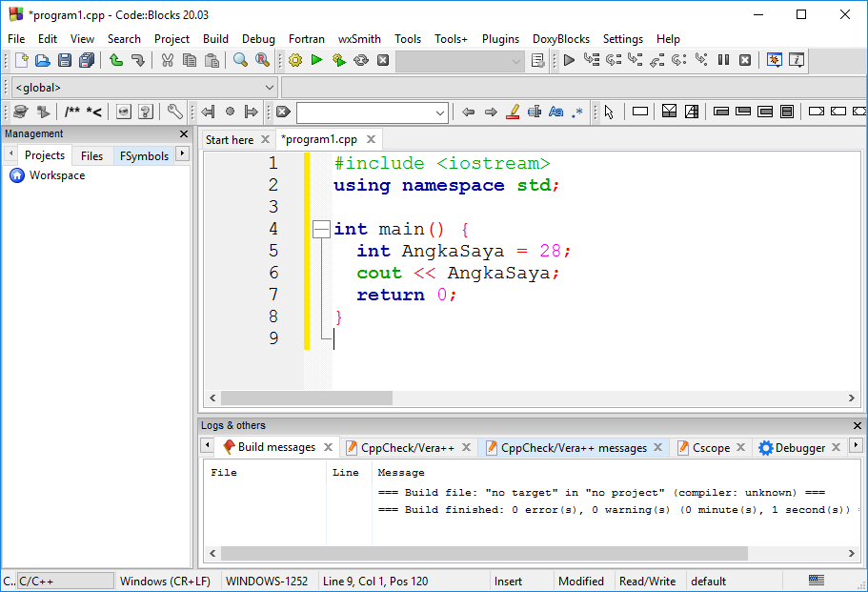868x592 pixels.
Task: Open the Fortran menu
Action: 306,39
